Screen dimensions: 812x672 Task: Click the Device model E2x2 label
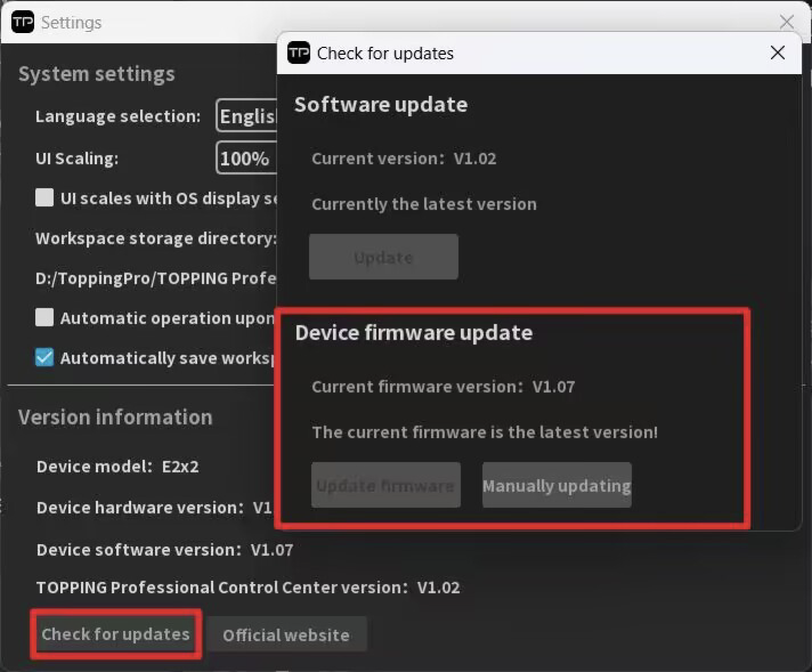pos(117,466)
